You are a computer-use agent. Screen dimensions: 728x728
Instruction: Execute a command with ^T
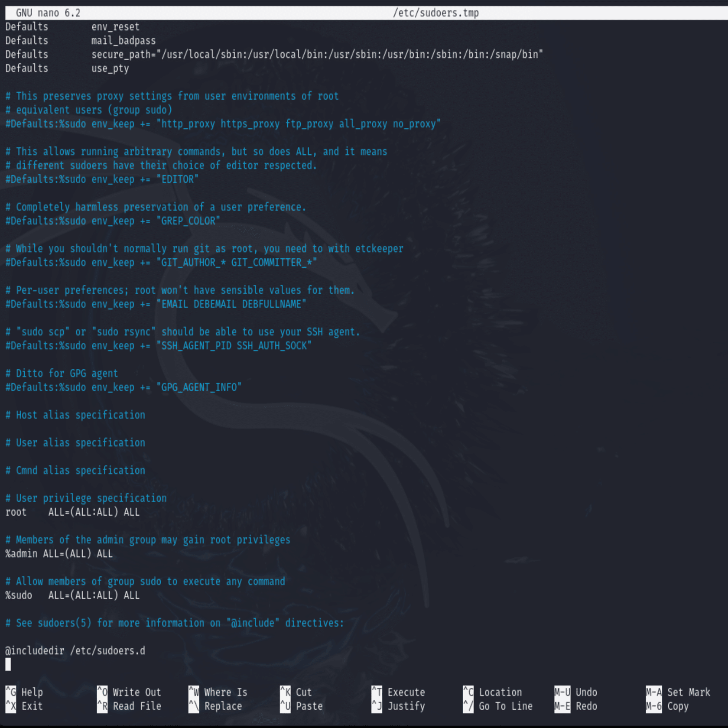399,692
